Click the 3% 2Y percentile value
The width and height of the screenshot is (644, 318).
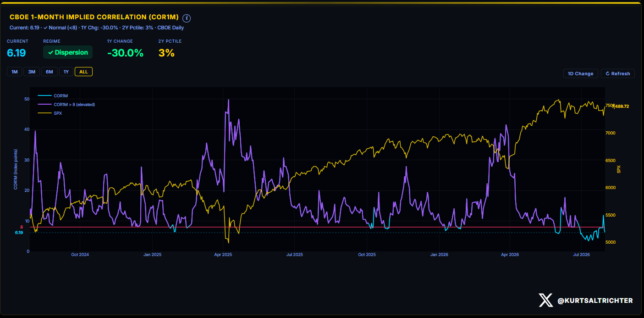[166, 53]
